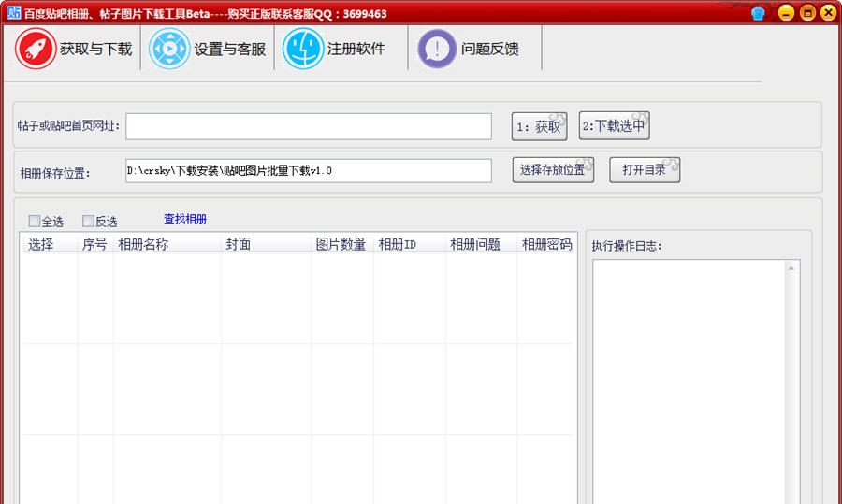The height and width of the screenshot is (504, 842).
Task: Click the 选择 column header
Action: click(x=50, y=245)
